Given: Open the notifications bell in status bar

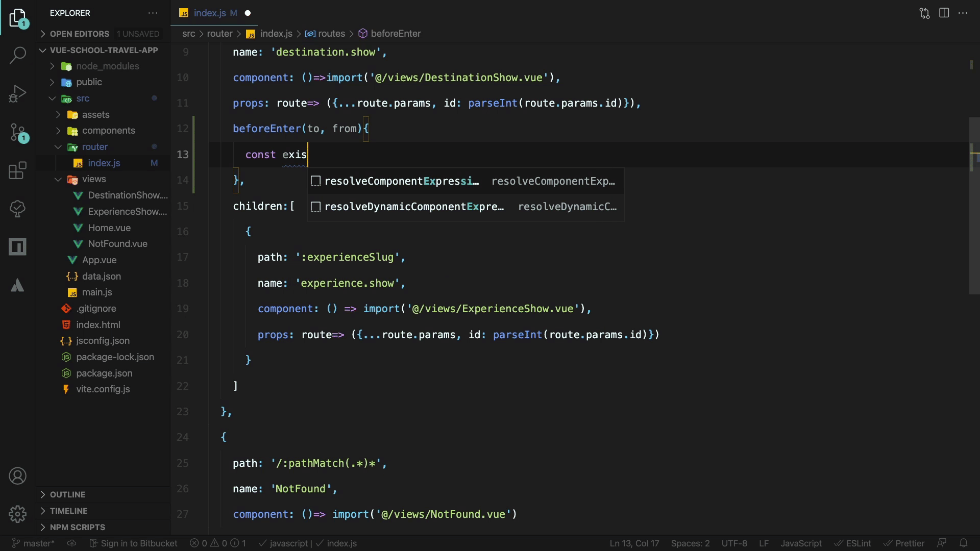Looking at the screenshot, I should coord(963,543).
